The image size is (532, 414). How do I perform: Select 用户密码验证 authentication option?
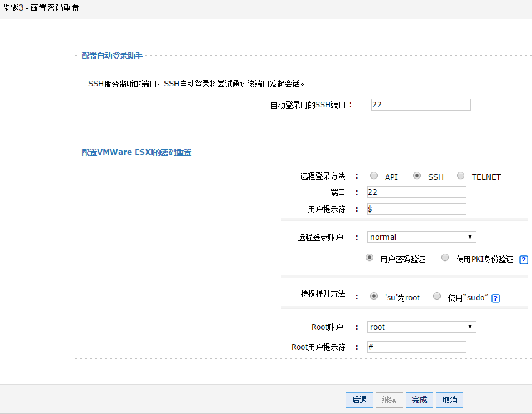click(369, 258)
